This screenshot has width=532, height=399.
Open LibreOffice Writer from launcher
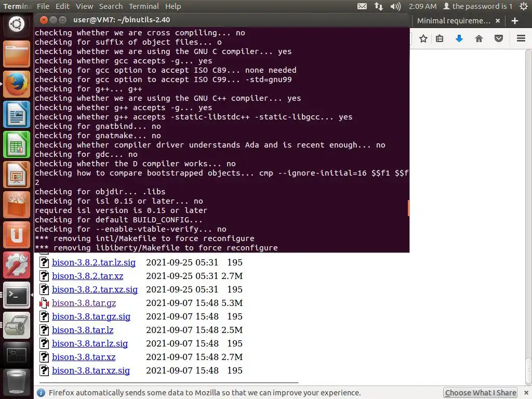click(16, 114)
